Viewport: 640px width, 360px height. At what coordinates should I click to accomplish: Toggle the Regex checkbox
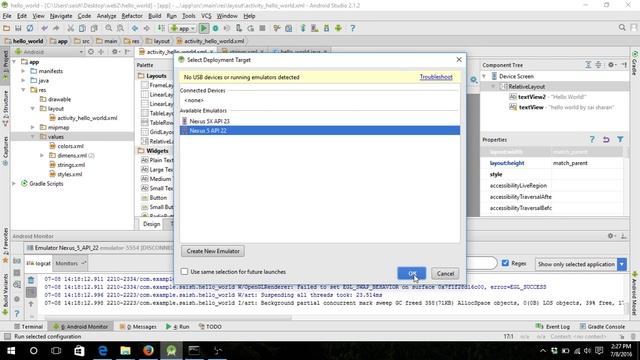[505, 263]
